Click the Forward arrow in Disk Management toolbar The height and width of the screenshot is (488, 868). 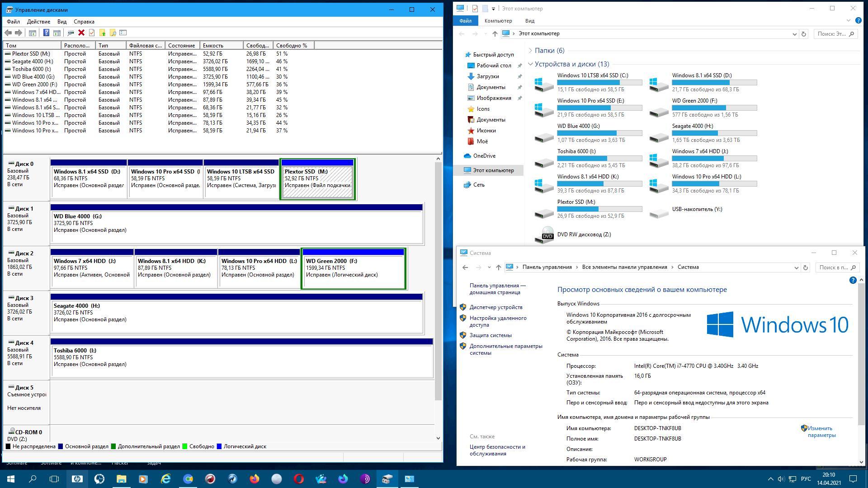pos(19,33)
